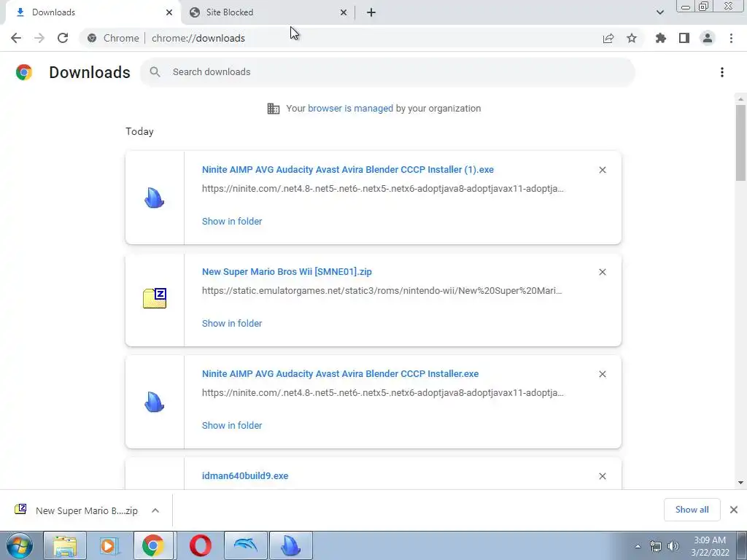Open New Super Mario Bros Wii zip link

(287, 272)
